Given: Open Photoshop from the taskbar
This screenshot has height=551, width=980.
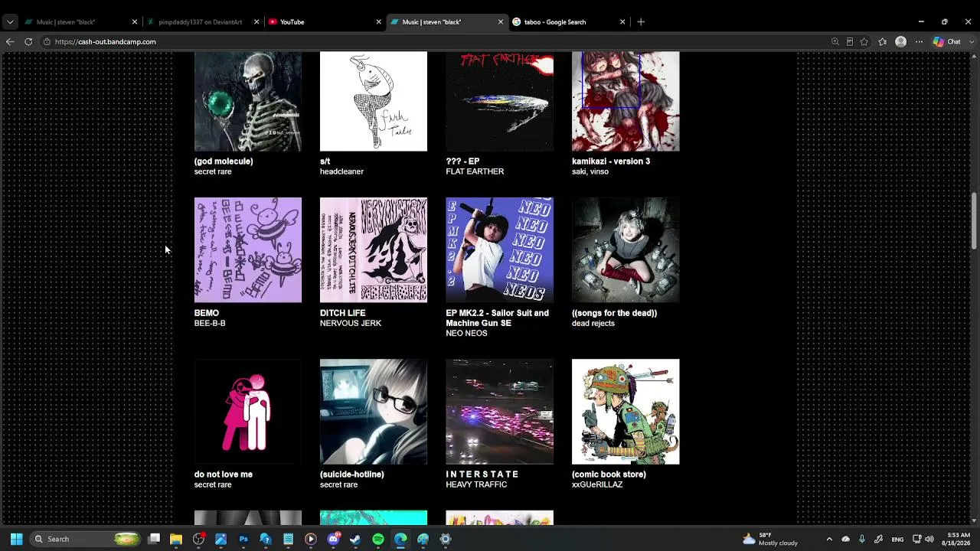Looking at the screenshot, I should coord(243,539).
